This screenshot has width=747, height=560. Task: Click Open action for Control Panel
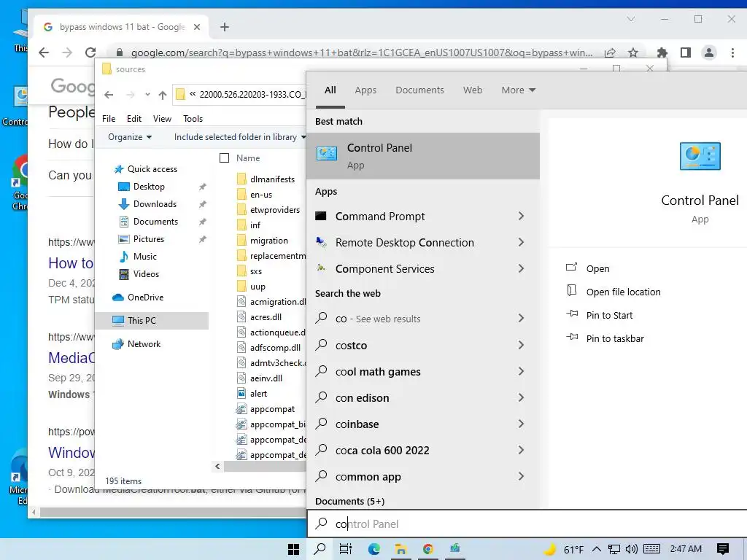click(x=597, y=268)
